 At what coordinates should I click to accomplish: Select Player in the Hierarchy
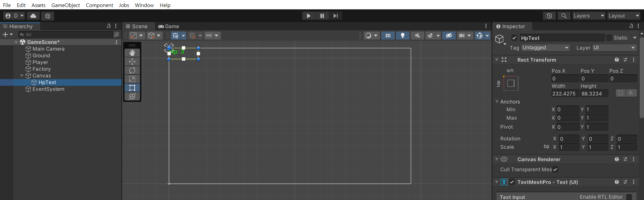[x=40, y=62]
